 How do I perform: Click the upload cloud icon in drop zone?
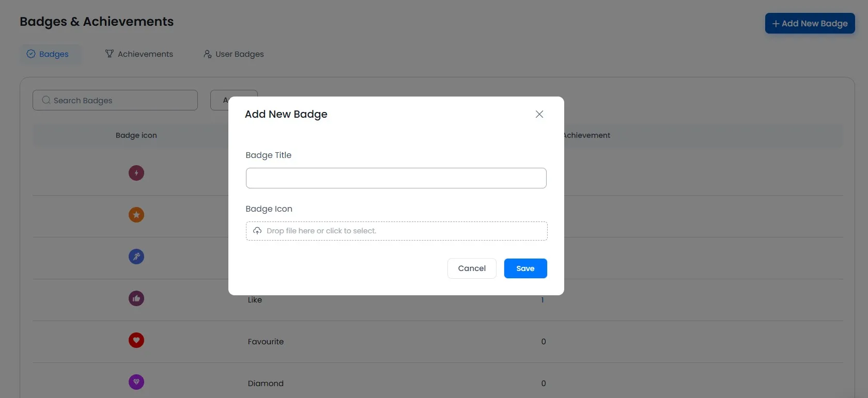coord(257,231)
